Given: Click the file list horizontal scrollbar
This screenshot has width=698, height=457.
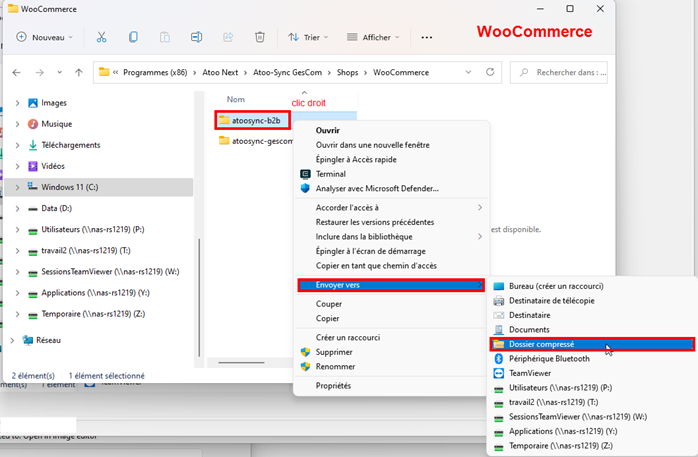Looking at the screenshot, I should 241,362.
